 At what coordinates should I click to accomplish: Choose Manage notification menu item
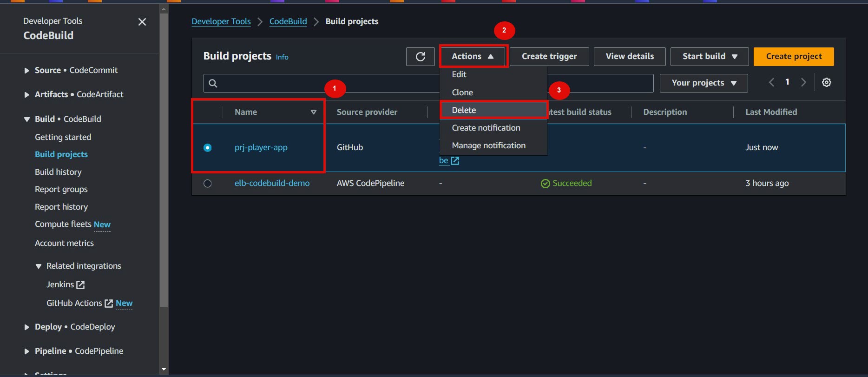coord(493,146)
